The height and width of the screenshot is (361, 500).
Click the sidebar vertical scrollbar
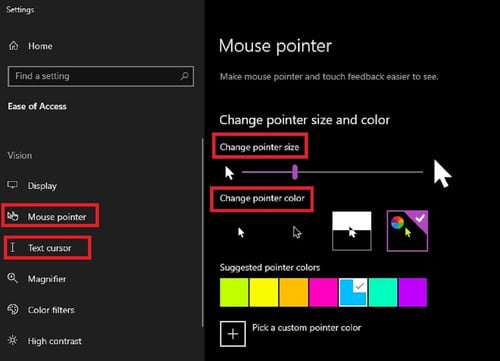[x=202, y=233]
